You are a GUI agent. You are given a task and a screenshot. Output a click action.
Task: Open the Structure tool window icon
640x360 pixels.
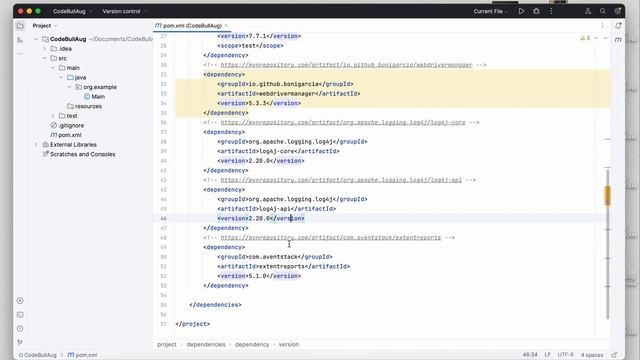click(x=20, y=40)
